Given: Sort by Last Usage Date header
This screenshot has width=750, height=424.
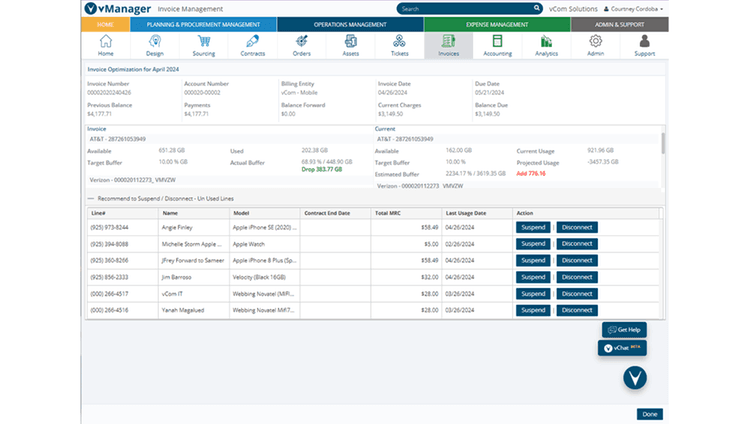Looking at the screenshot, I should 477,213.
